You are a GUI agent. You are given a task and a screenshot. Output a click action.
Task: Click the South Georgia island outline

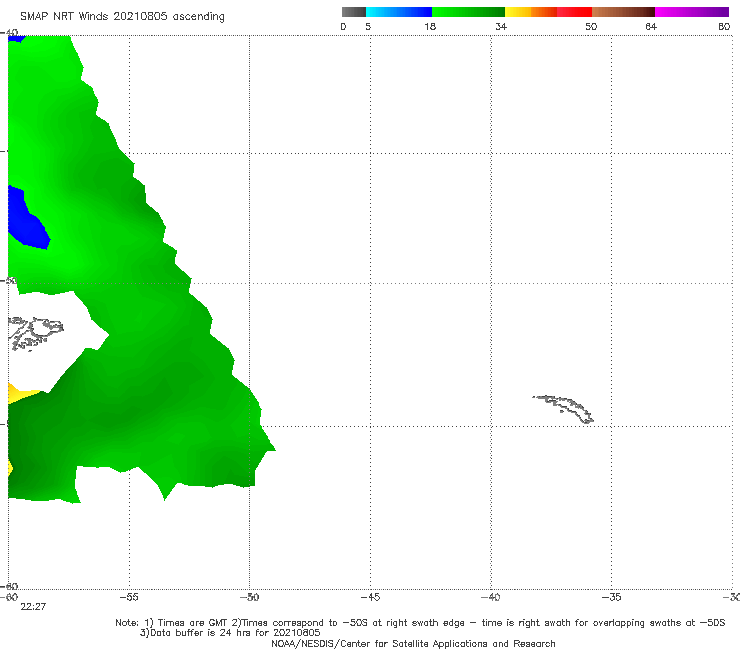(563, 409)
